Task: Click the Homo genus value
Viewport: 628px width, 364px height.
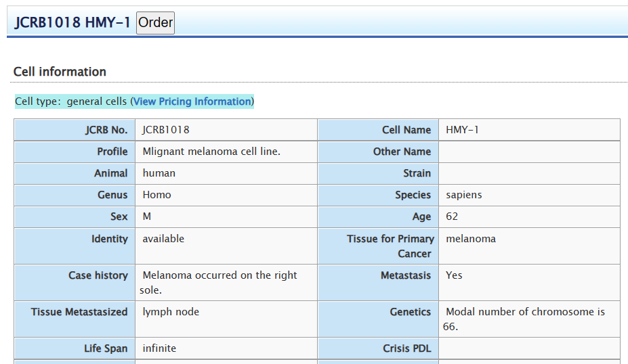Action: click(x=156, y=195)
